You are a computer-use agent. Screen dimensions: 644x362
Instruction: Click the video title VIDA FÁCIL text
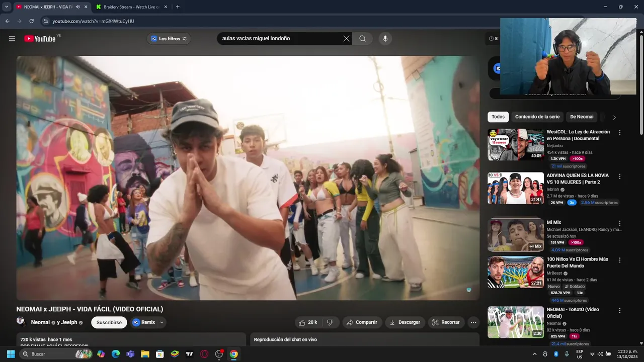pyautogui.click(x=90, y=309)
